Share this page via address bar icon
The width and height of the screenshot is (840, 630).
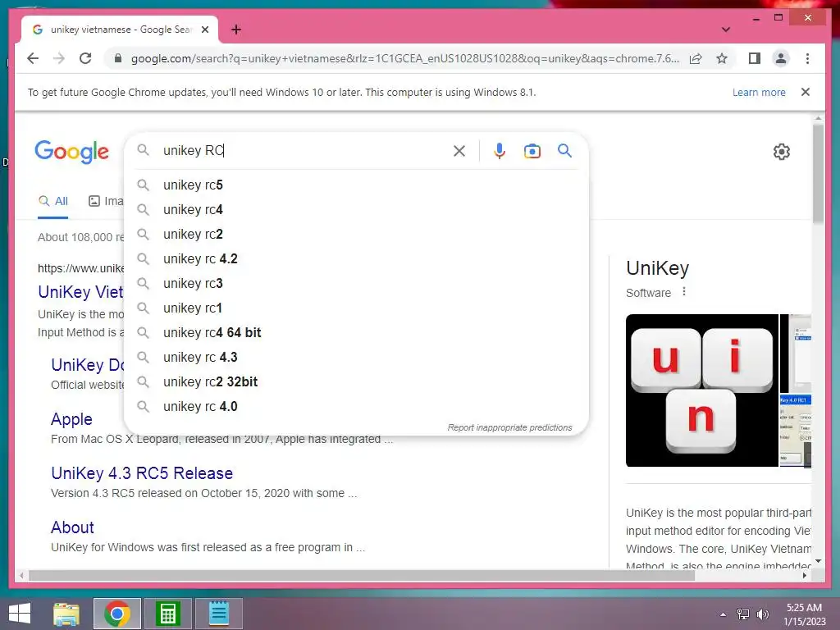[696, 58]
